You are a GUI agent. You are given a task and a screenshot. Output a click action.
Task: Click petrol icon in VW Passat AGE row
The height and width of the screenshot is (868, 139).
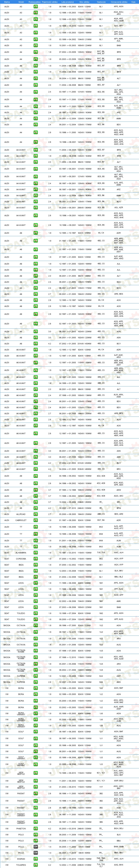[36, 808]
